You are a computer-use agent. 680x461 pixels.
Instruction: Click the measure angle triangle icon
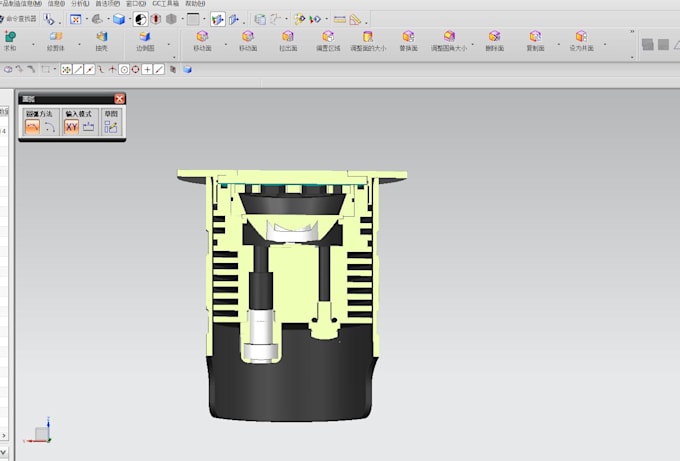[356, 20]
